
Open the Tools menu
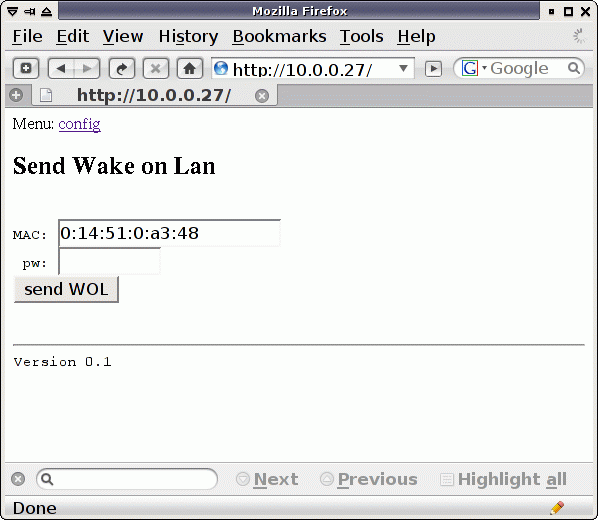tap(361, 37)
